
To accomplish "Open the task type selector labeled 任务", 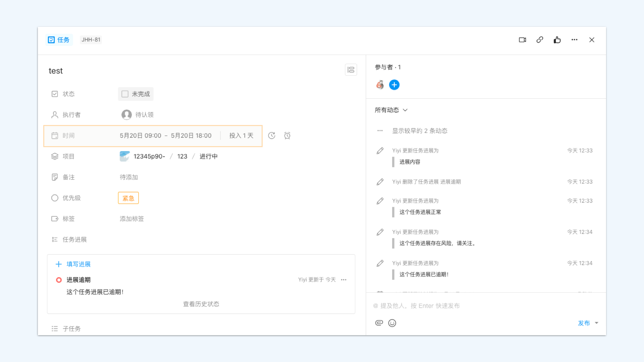I will (x=59, y=40).
